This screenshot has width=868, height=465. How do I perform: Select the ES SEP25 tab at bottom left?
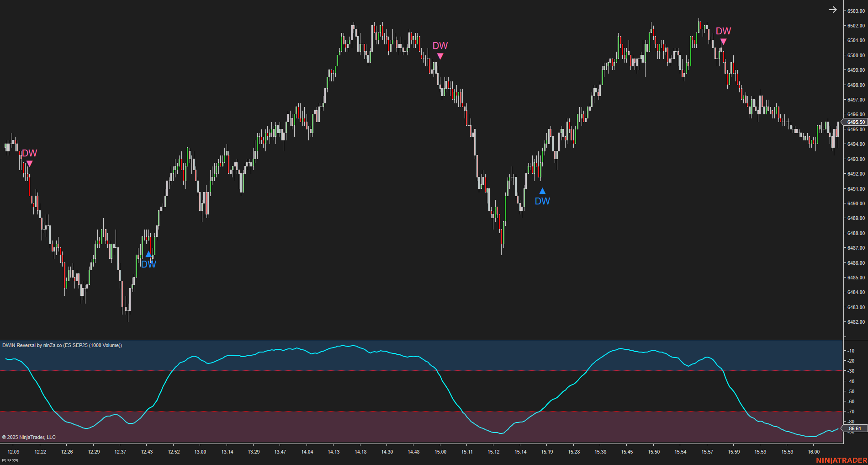[10, 461]
